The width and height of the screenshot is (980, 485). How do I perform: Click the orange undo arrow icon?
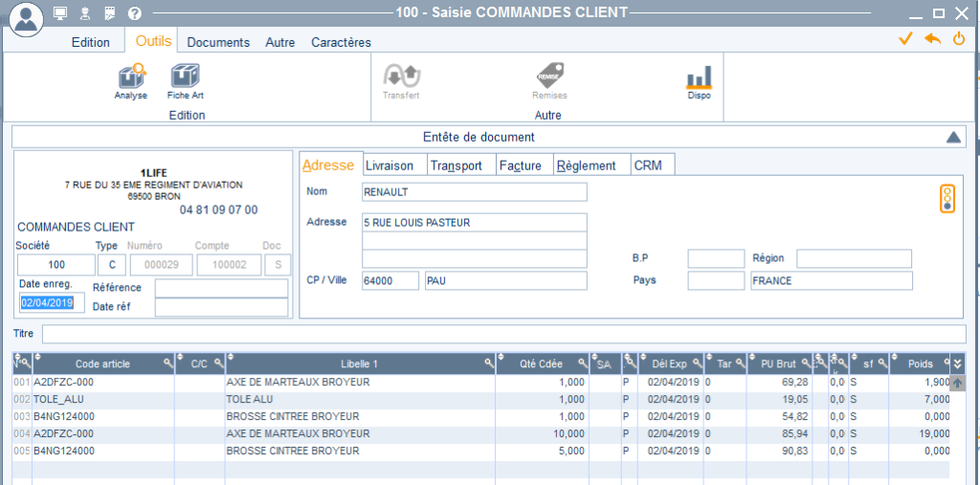coord(932,39)
